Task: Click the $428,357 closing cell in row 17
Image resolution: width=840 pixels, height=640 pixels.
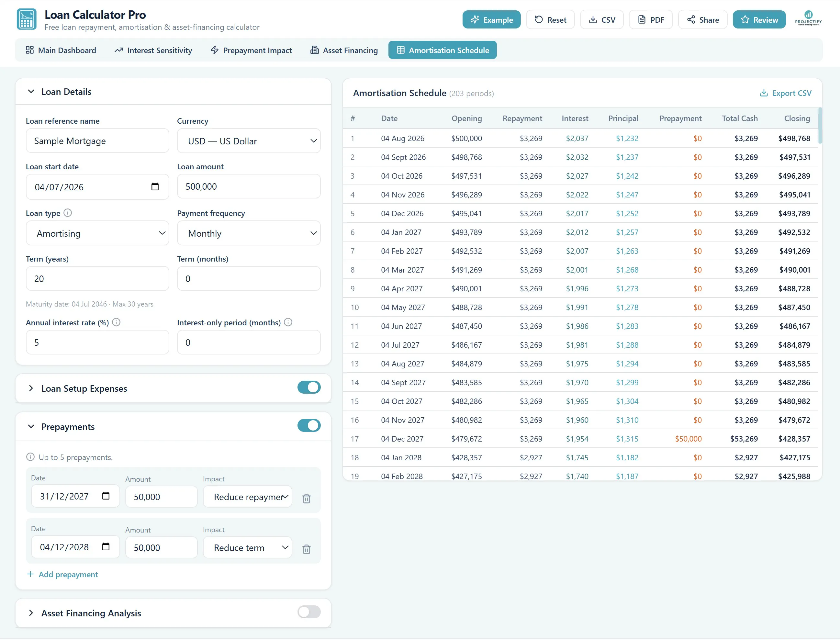Action: pyautogui.click(x=794, y=439)
